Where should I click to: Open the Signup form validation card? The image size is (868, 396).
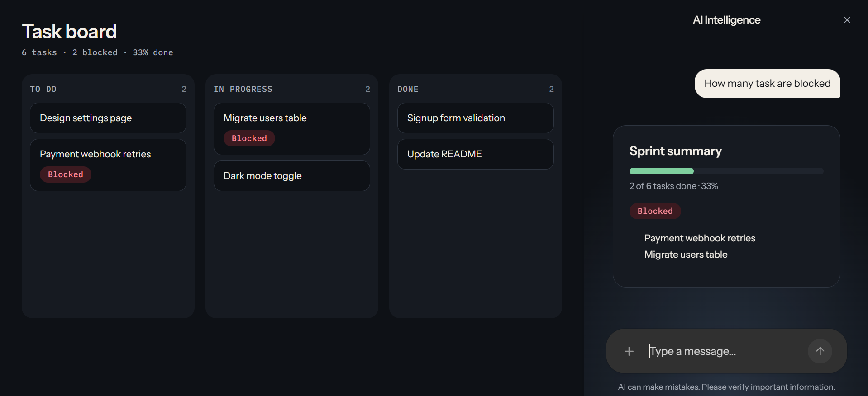click(x=476, y=118)
